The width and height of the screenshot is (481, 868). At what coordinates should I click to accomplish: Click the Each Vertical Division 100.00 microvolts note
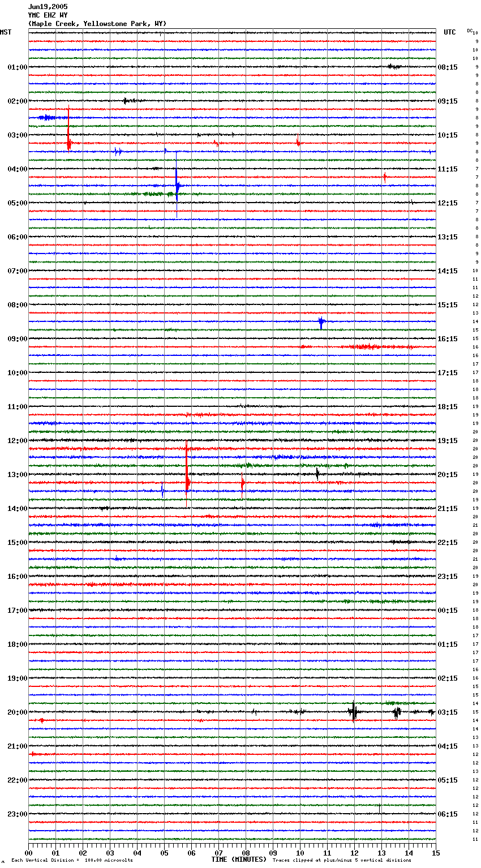[72, 860]
